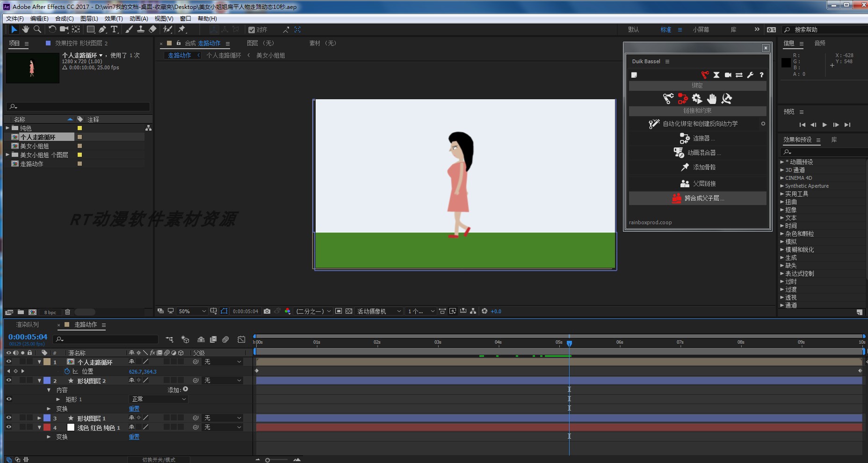Open the 正常 blend mode dropdown for 矩形 1
868x463 pixels.
click(159, 399)
